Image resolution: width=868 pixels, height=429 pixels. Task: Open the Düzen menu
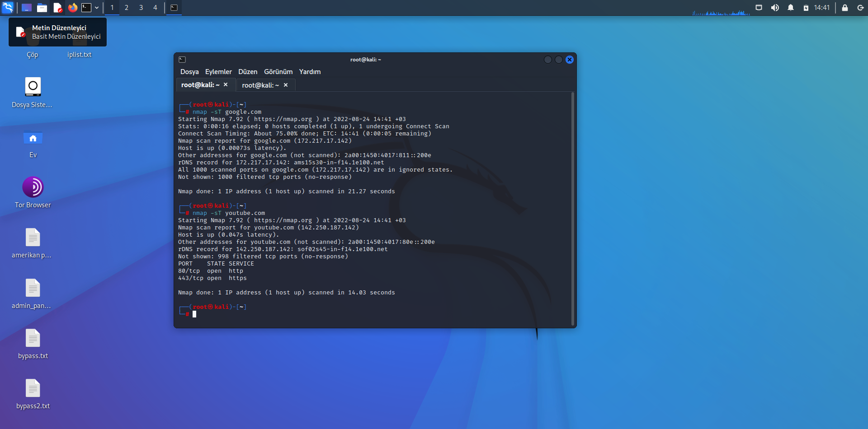pos(248,72)
